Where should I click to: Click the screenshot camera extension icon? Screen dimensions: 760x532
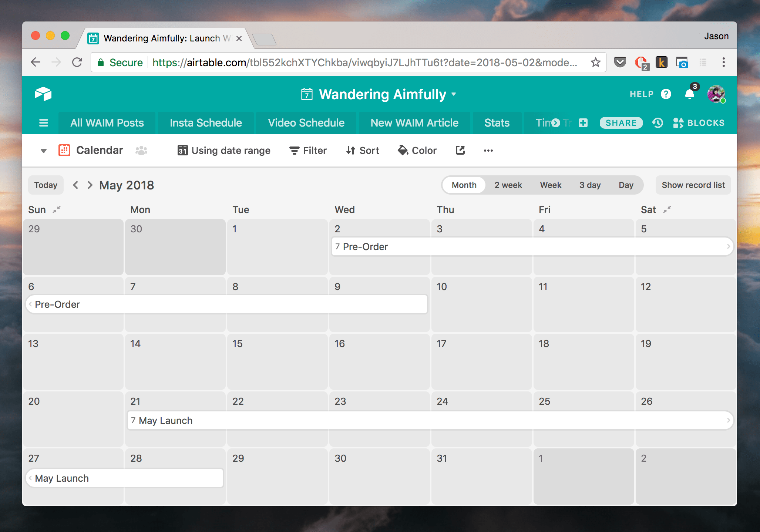click(x=682, y=62)
